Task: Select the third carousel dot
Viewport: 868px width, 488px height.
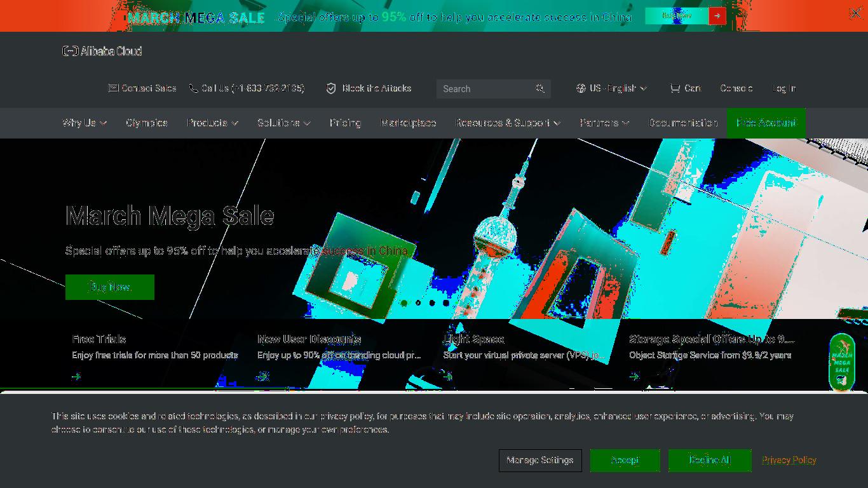Action: 432,303
